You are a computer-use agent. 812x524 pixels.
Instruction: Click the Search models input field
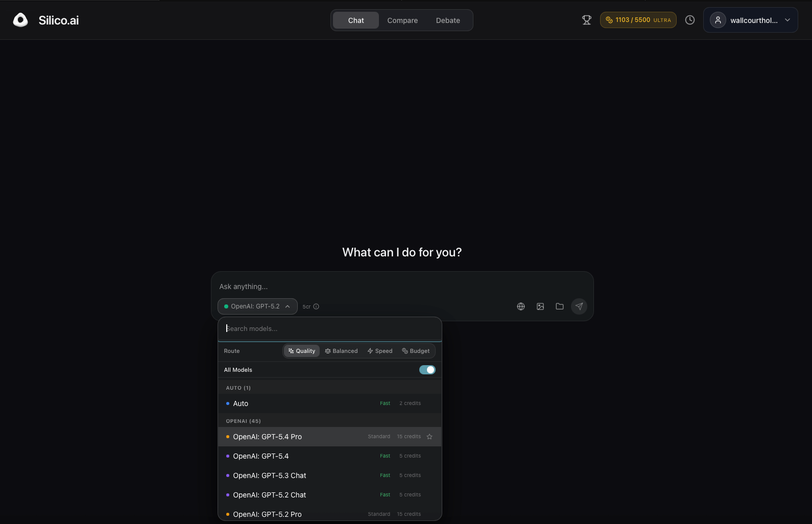point(329,329)
